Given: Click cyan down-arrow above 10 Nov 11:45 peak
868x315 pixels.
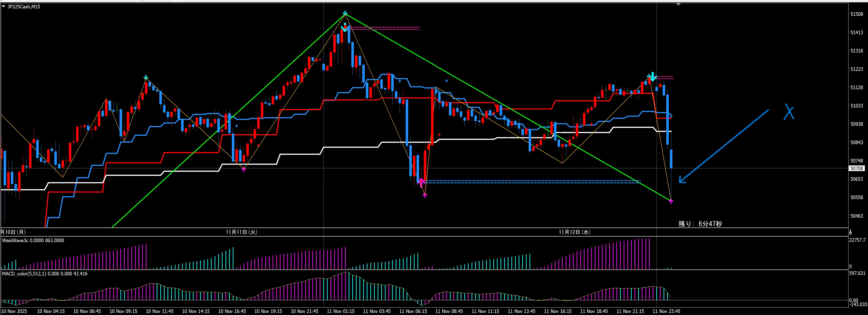Looking at the screenshot, I should (x=146, y=77).
